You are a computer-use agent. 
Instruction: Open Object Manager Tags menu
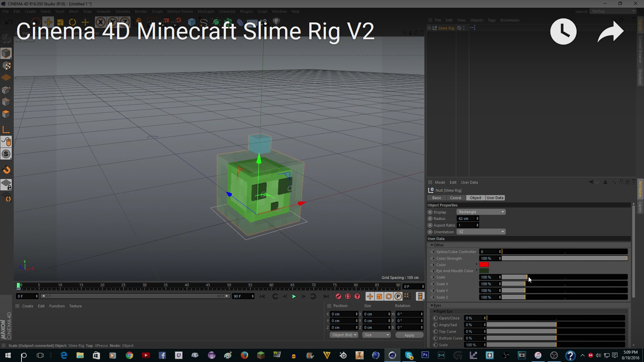point(492,20)
